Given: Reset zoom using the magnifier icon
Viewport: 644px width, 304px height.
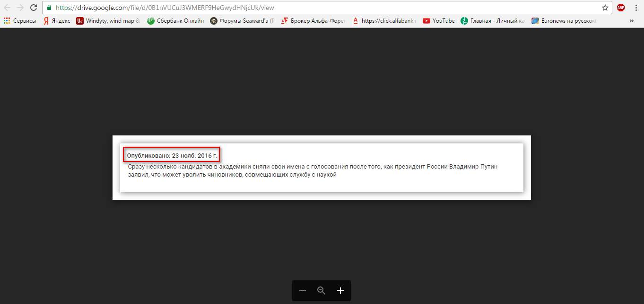Looking at the screenshot, I should pyautogui.click(x=322, y=291).
